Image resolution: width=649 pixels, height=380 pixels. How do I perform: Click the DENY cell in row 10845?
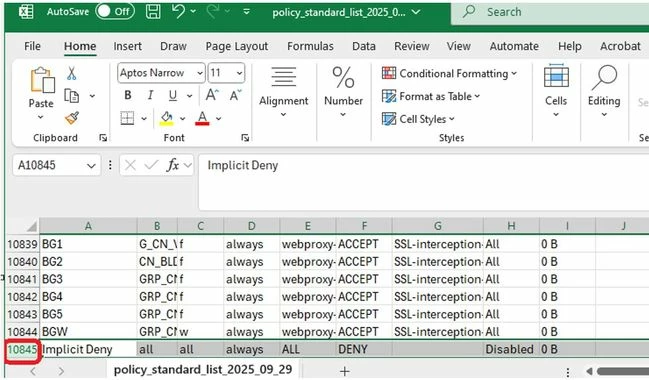pos(364,349)
